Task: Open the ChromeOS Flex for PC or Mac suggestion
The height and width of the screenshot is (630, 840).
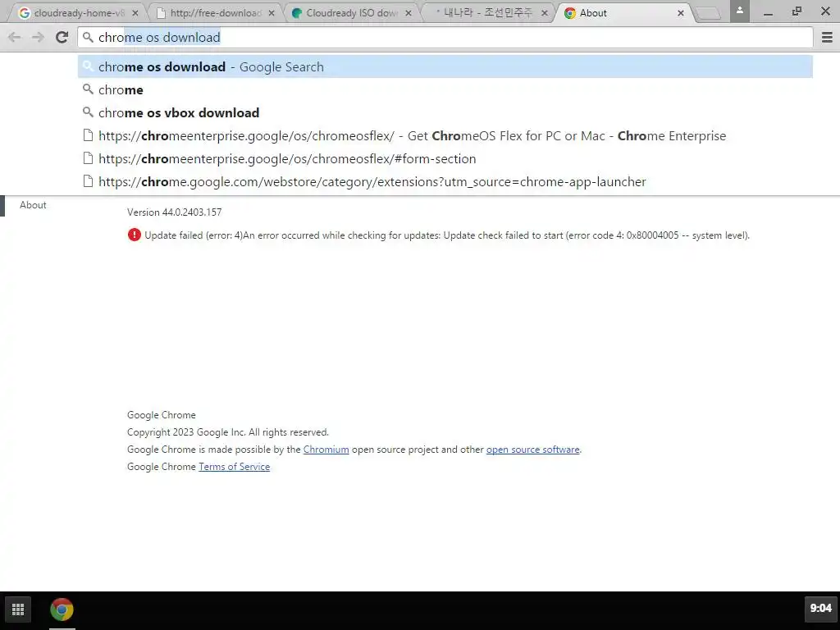Action: 445,136
